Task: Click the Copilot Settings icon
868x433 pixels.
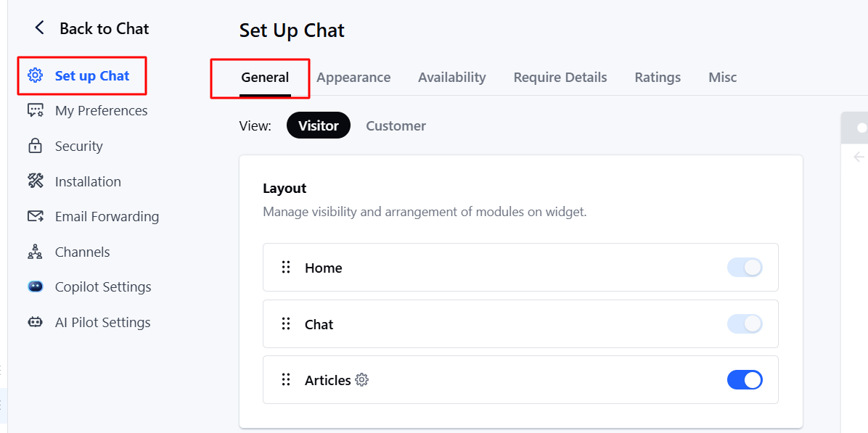Action: pos(35,286)
